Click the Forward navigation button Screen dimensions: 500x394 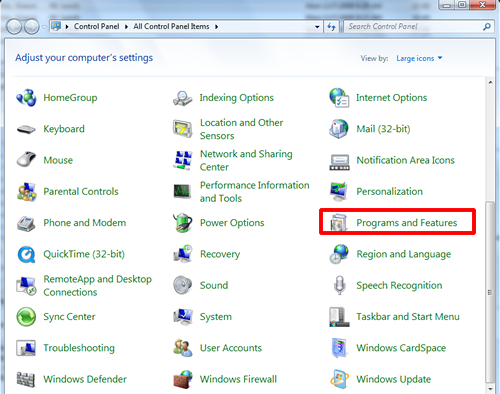click(x=32, y=27)
